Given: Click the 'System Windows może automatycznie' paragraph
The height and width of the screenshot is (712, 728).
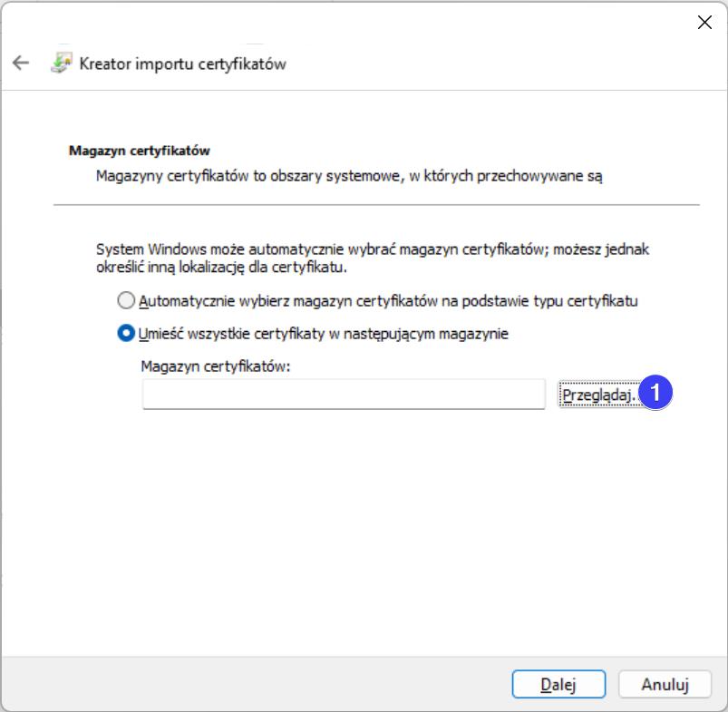Looking at the screenshot, I should tap(372, 258).
